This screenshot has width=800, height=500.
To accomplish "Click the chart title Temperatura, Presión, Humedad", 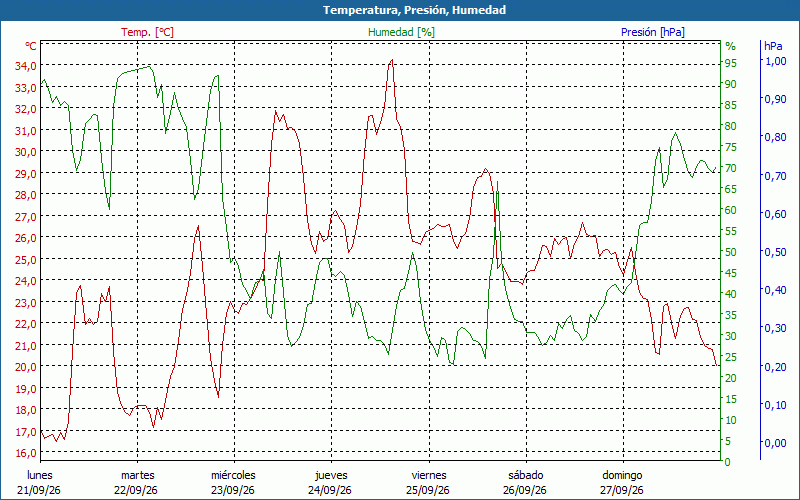I will [x=414, y=10].
